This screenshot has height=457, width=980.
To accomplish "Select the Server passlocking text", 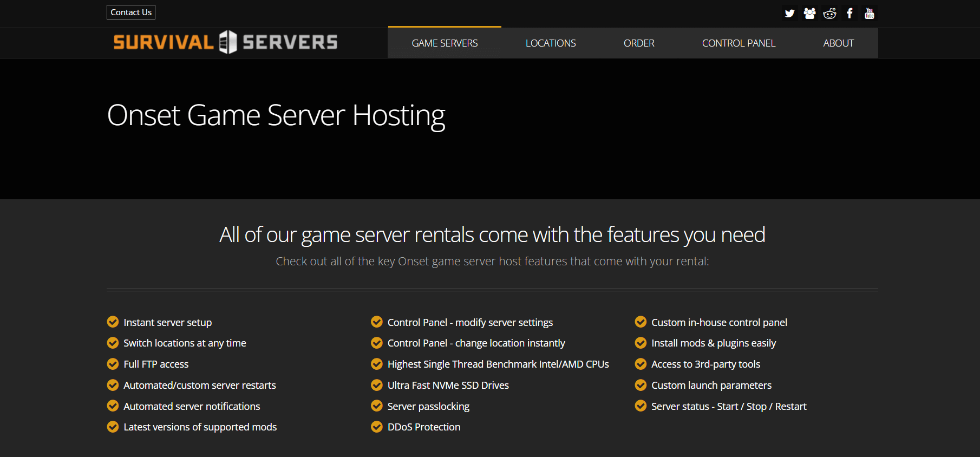I will 428,407.
